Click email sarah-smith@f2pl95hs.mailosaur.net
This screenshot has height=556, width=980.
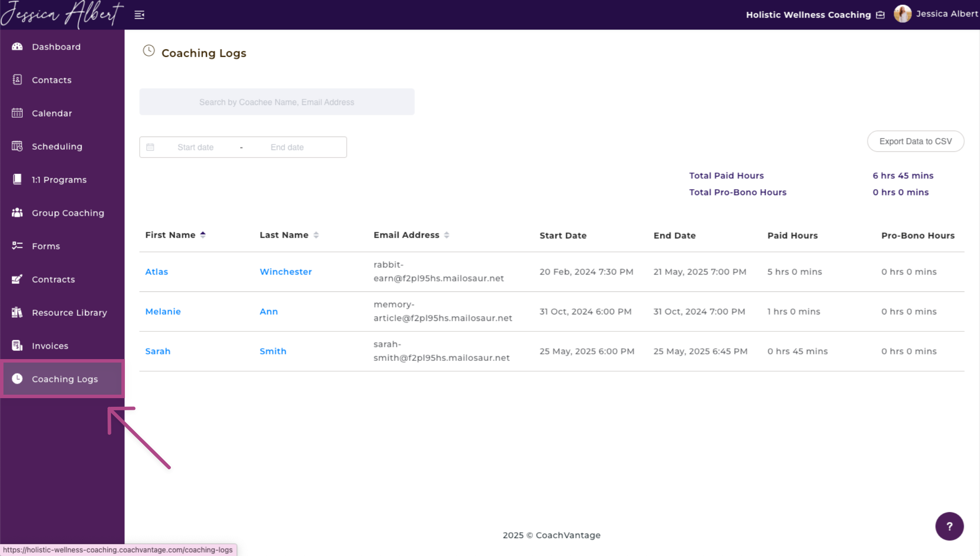pos(441,351)
